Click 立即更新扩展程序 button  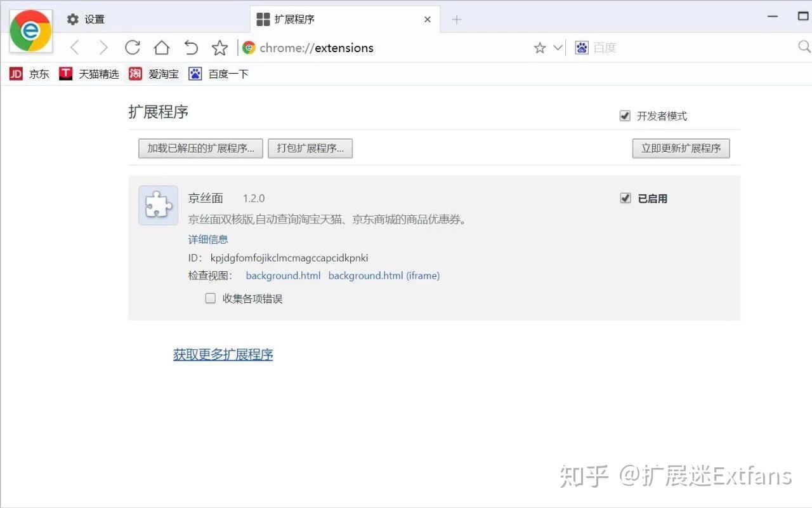click(681, 149)
